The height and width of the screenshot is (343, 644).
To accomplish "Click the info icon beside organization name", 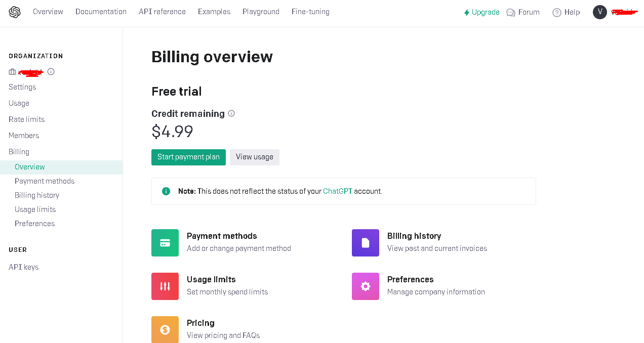I will pyautogui.click(x=51, y=72).
